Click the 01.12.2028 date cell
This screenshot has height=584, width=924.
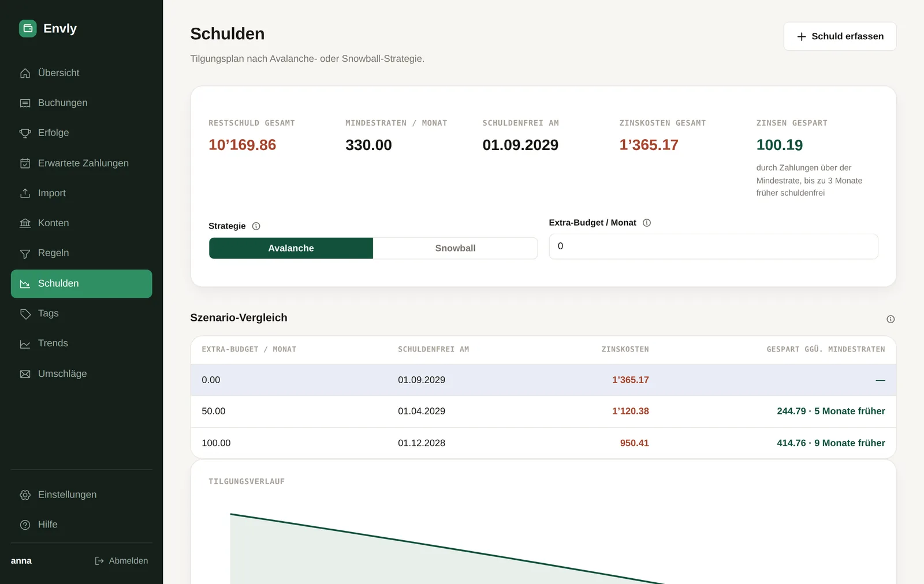[422, 443]
